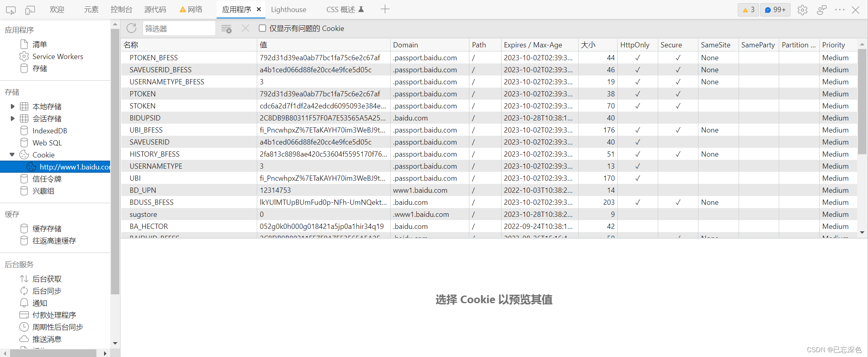This screenshot has width=868, height=357.
Task: Open 缓存存储 item
Action: 47,228
